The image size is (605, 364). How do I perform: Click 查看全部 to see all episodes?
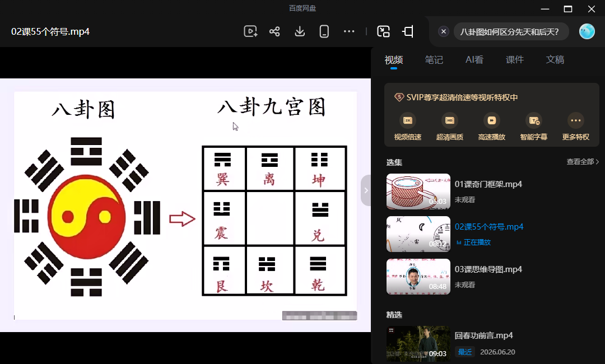click(583, 162)
